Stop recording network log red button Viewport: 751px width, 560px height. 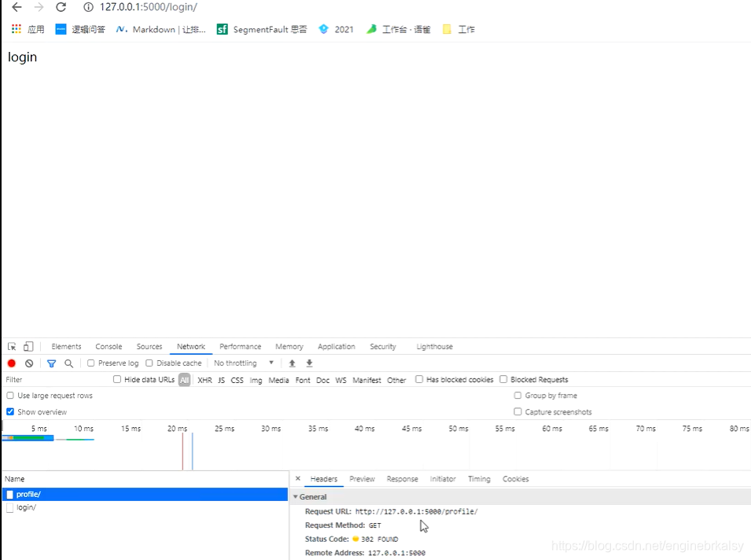[x=12, y=363]
